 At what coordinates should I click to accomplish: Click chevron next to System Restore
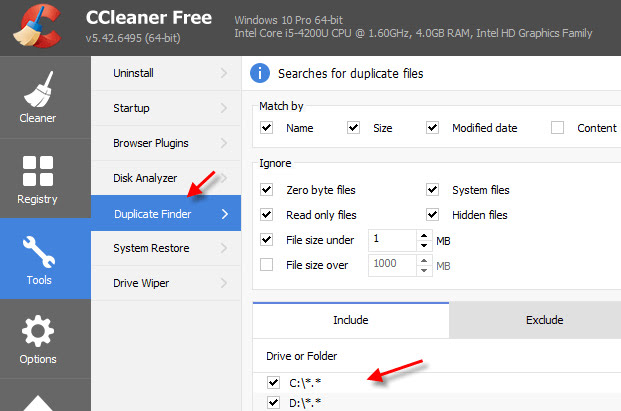(x=224, y=248)
